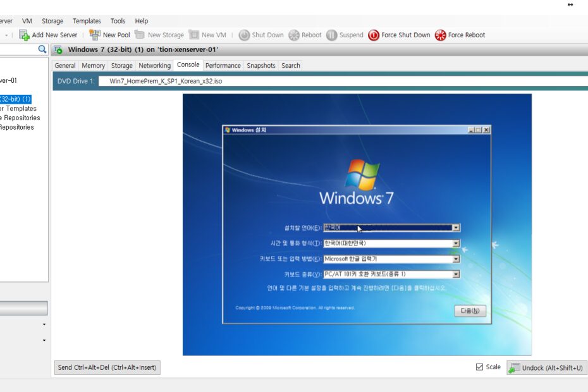Select the second Repositories tree item below it
The width and height of the screenshot is (588, 392).
pyautogui.click(x=17, y=127)
